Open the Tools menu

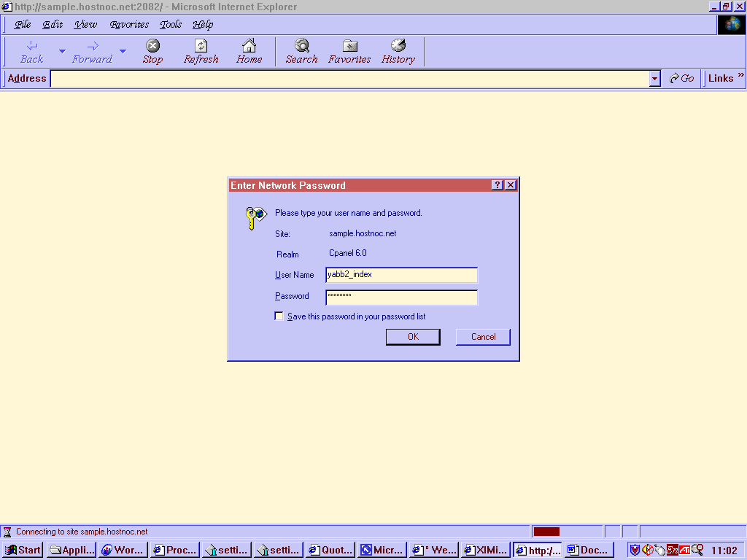point(171,24)
